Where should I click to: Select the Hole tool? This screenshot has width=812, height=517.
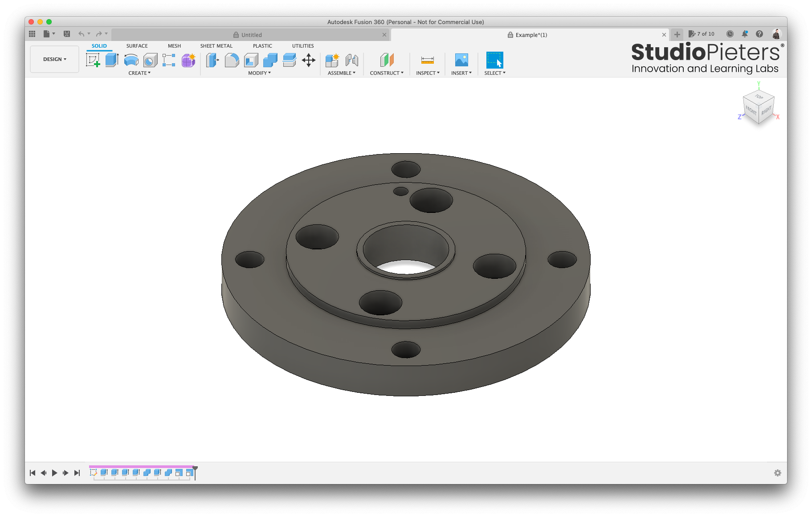[150, 60]
